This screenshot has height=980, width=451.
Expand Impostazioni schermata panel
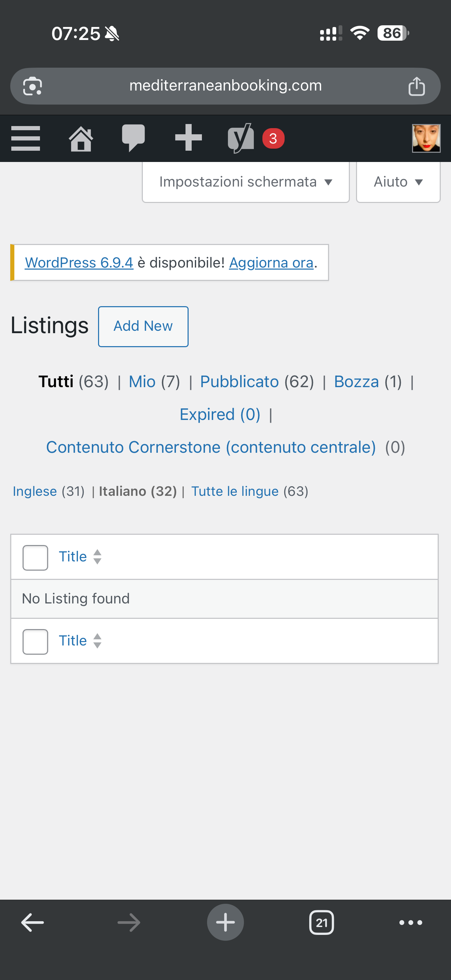(x=245, y=182)
